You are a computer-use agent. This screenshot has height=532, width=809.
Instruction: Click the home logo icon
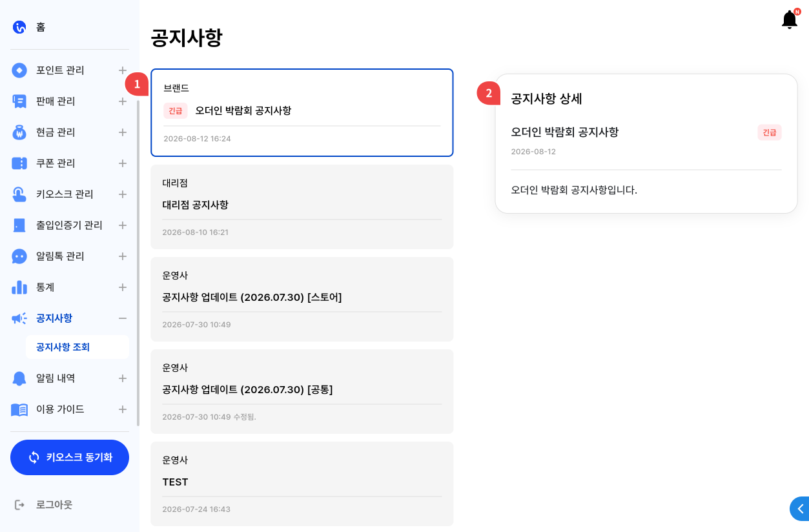[x=19, y=27]
